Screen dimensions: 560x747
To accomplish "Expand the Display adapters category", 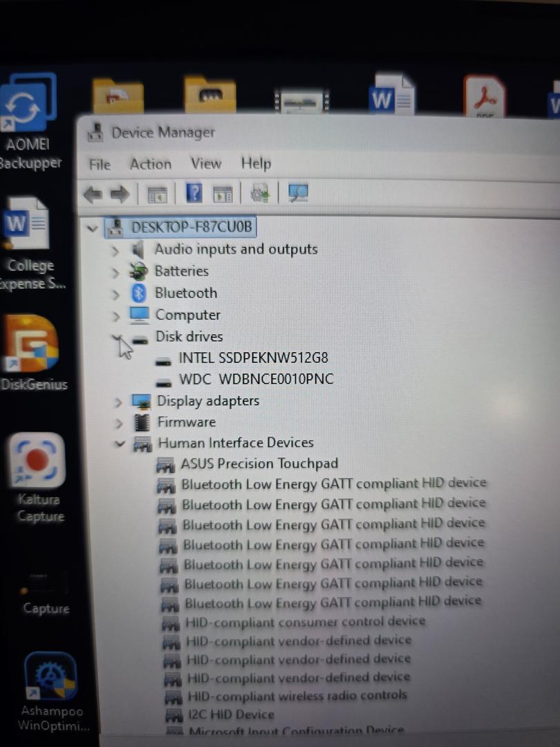I will tap(118, 403).
